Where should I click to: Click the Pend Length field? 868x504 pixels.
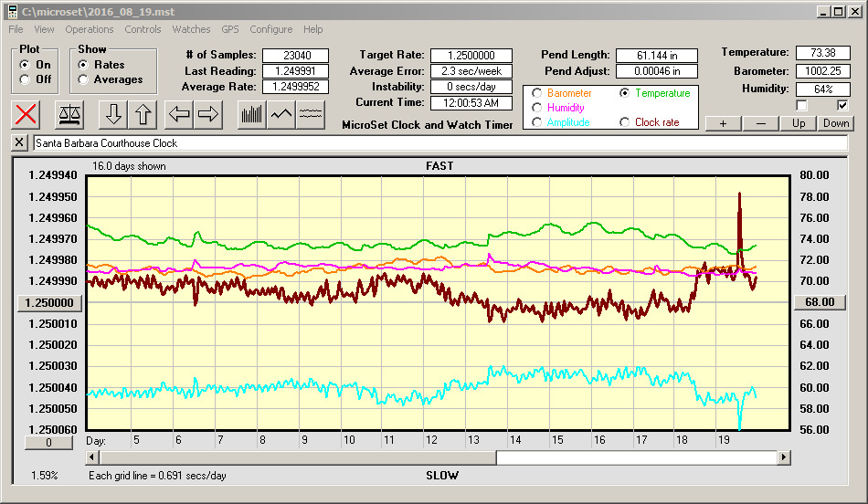657,56
